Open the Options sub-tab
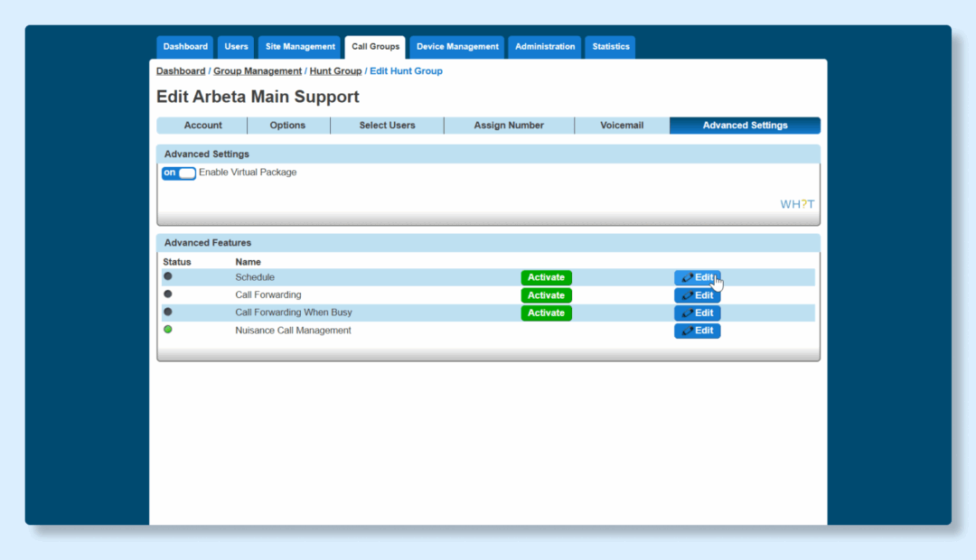The image size is (976, 560). point(287,125)
